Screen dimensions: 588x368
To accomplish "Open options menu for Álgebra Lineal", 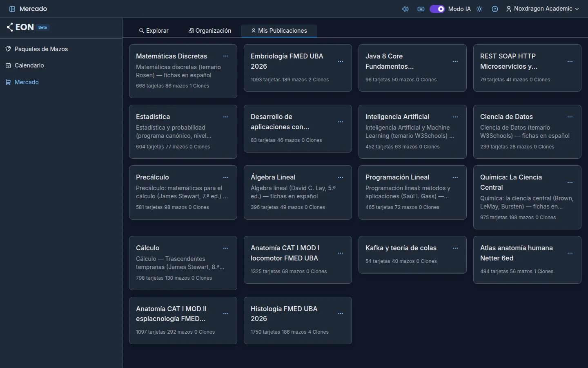I will point(341,177).
